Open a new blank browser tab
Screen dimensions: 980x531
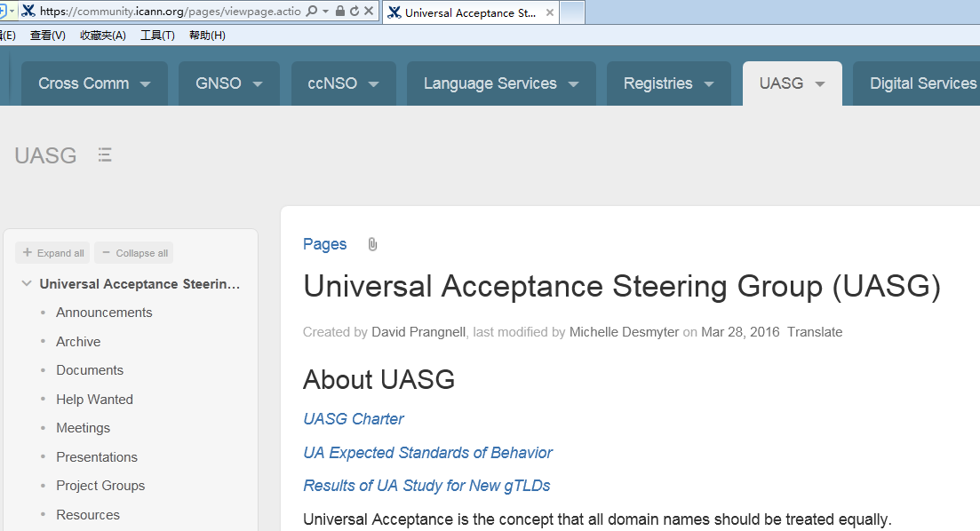572,12
